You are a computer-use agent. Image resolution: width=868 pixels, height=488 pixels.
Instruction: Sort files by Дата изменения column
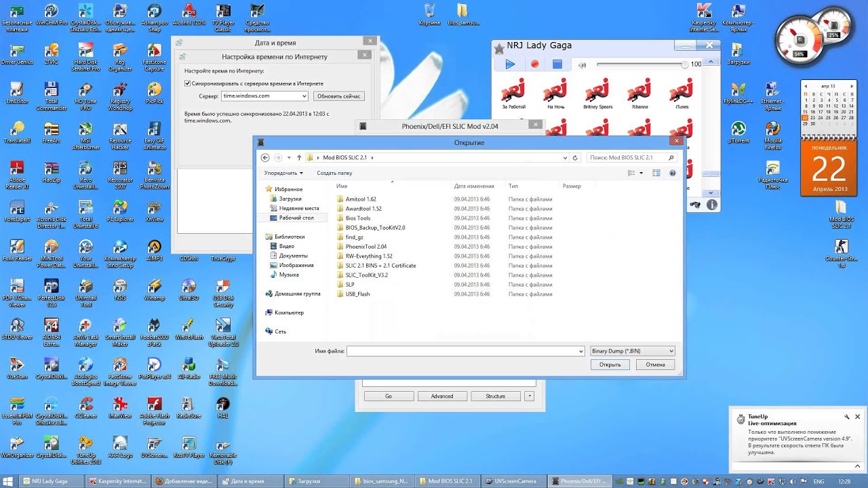pos(474,186)
